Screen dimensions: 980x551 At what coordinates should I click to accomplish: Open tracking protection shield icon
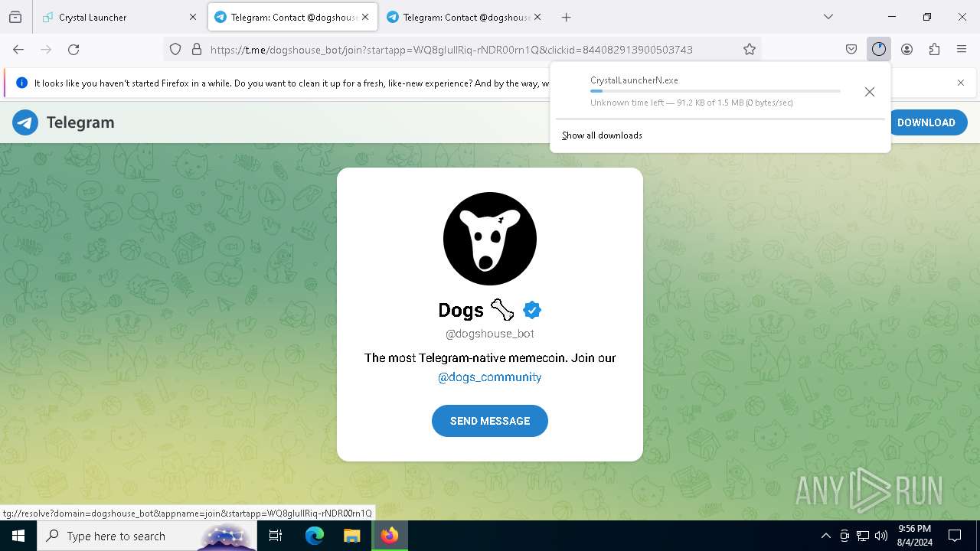pyautogui.click(x=175, y=49)
